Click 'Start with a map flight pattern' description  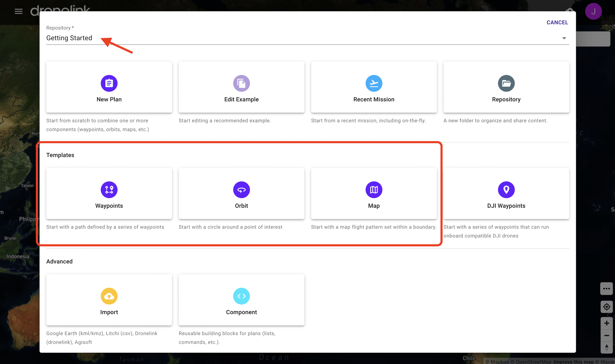click(x=374, y=227)
